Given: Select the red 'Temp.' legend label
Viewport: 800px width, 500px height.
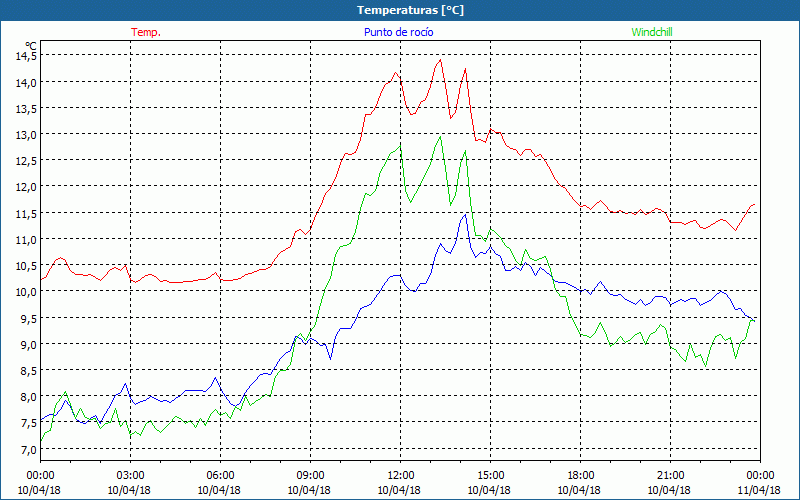Looking at the screenshot, I should pos(146,32).
